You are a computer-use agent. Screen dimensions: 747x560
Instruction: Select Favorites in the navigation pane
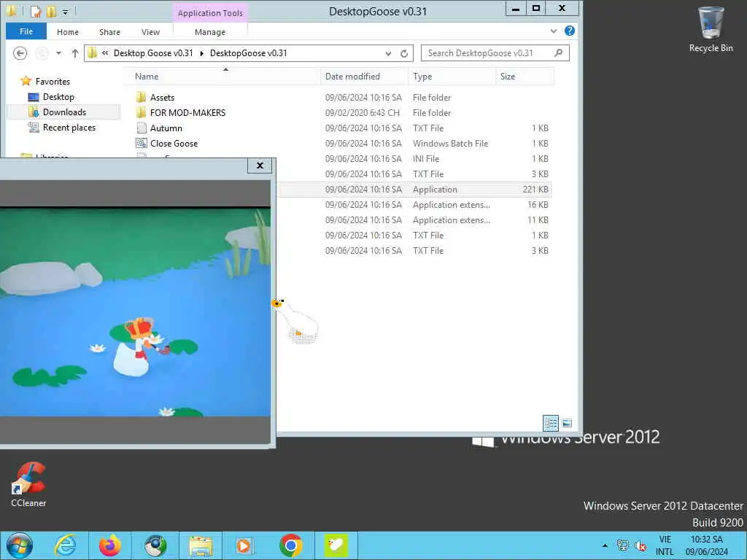[x=53, y=82]
